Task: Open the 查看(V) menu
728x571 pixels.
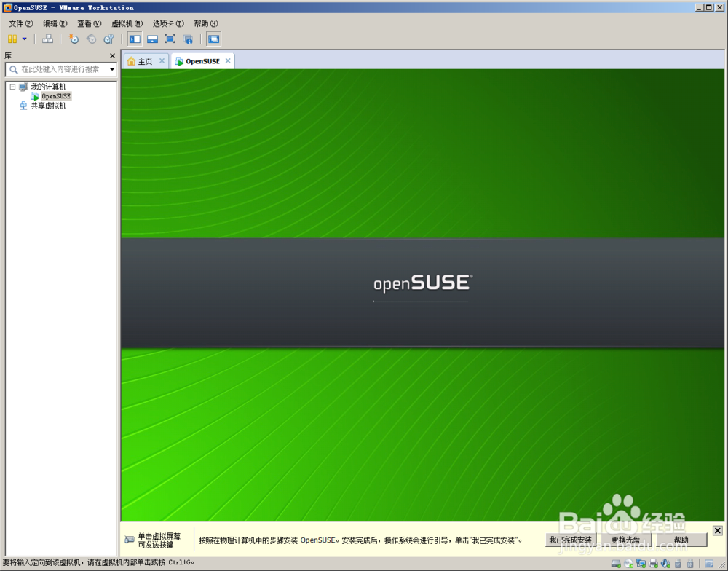Action: (89, 24)
